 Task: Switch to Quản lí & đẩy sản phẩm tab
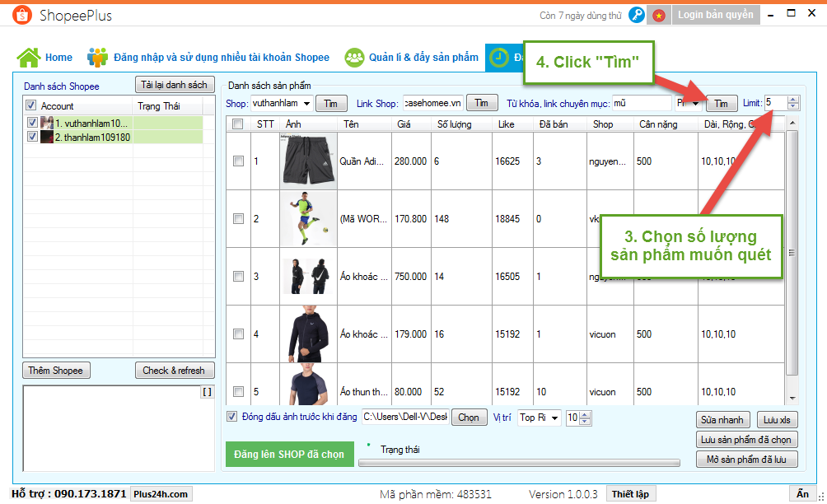[423, 58]
